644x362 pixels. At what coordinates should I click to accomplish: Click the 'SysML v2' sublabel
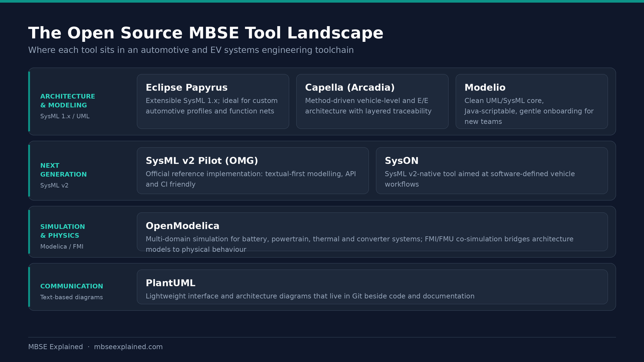click(54, 185)
